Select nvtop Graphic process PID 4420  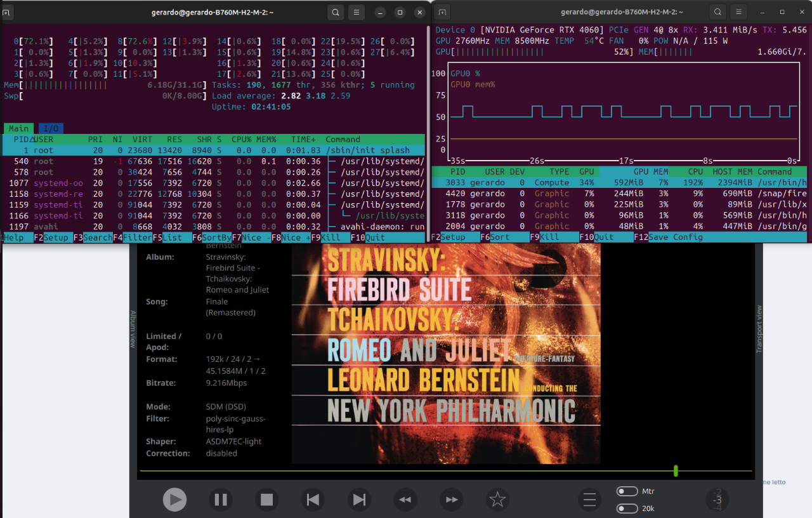[619, 194]
